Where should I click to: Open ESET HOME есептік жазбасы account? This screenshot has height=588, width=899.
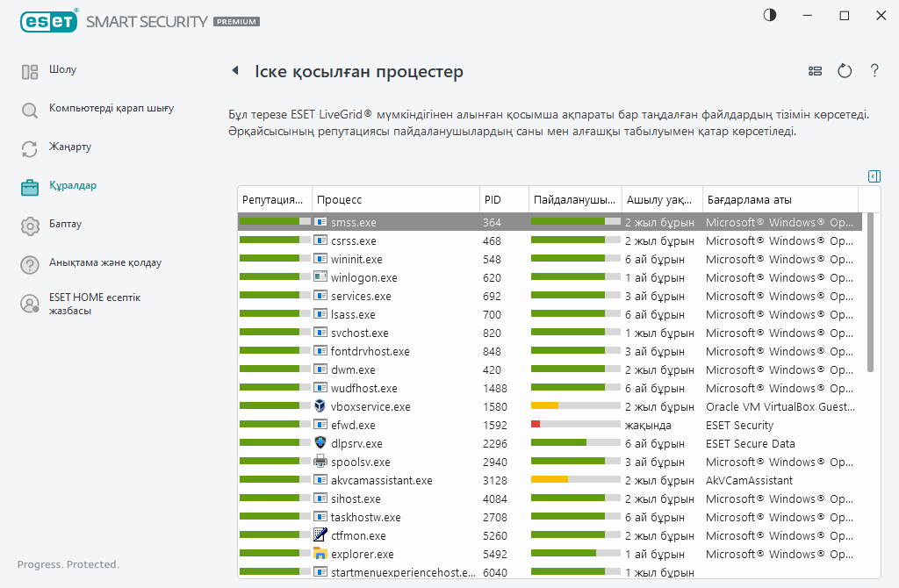click(94, 304)
